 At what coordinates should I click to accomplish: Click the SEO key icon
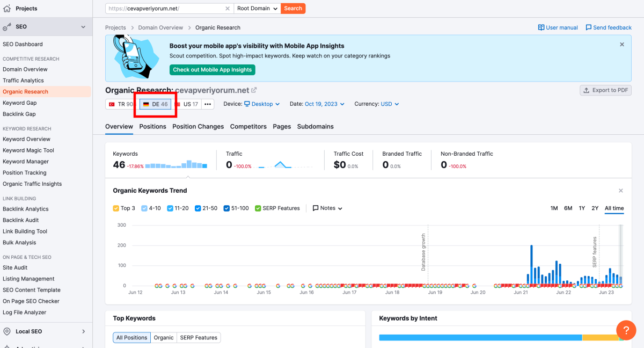click(x=7, y=26)
